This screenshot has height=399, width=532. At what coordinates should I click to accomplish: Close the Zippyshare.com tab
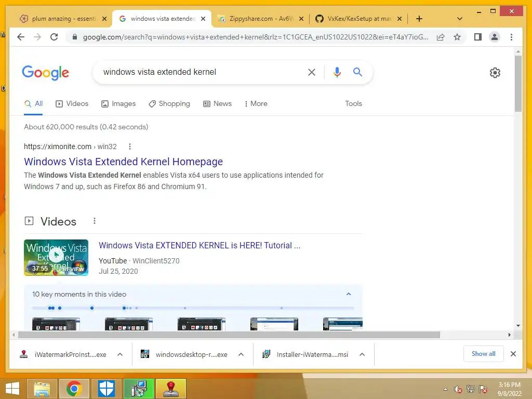pos(301,19)
